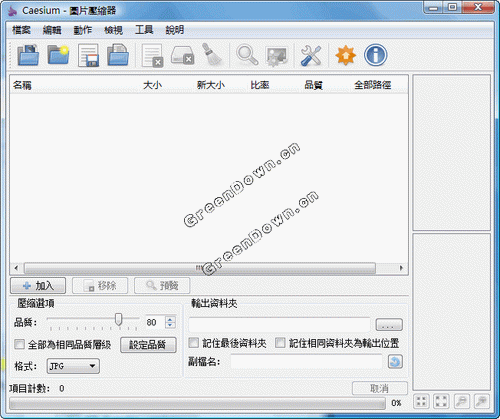Click the remove item toolbar icon
500x419 pixels.
(152, 55)
